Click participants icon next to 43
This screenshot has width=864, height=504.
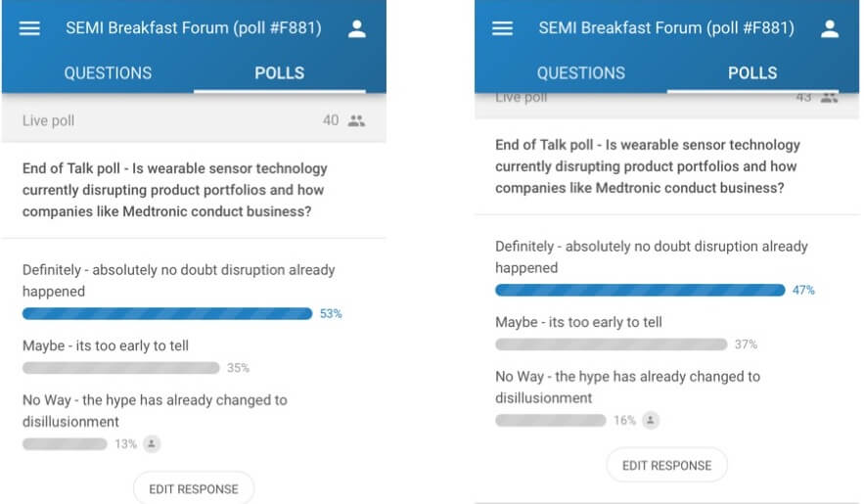pos(830,98)
